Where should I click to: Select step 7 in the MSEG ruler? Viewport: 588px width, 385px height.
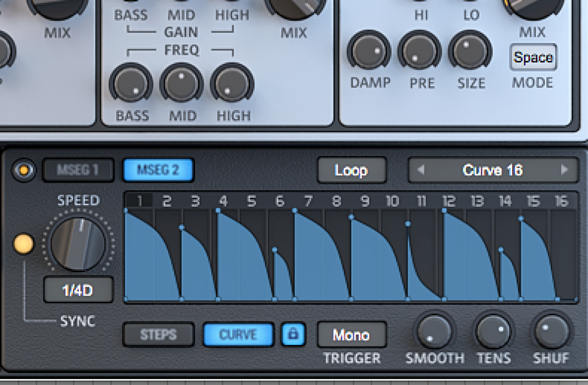[308, 201]
